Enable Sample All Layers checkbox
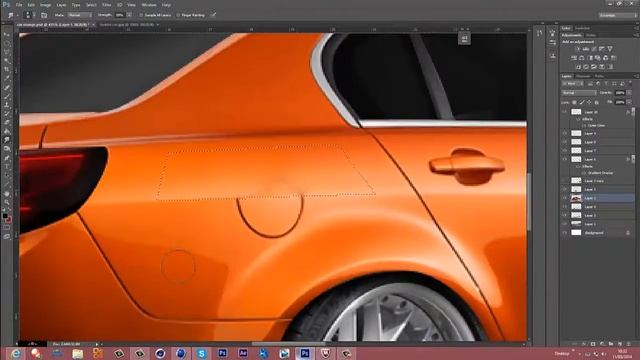 (x=141, y=15)
